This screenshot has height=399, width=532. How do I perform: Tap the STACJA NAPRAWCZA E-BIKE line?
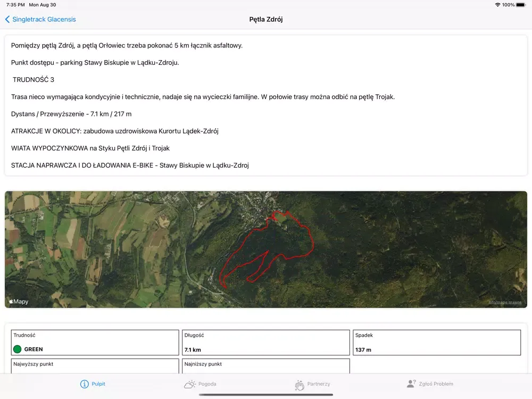point(130,165)
